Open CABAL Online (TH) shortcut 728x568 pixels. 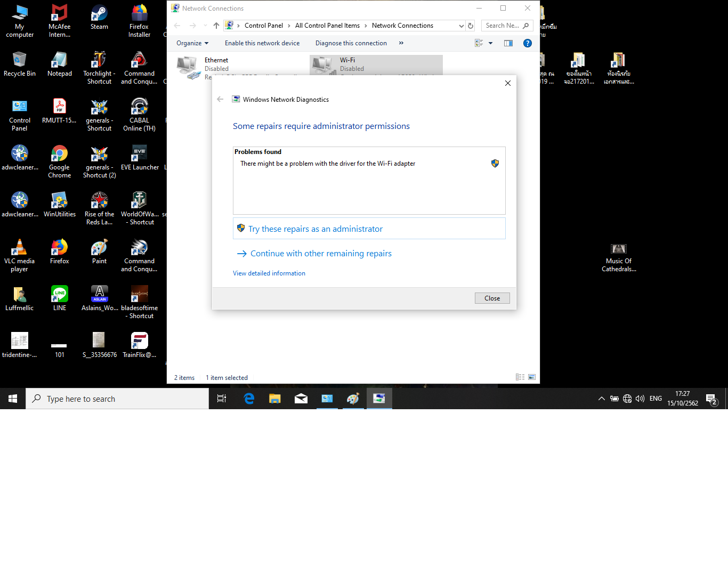139,115
